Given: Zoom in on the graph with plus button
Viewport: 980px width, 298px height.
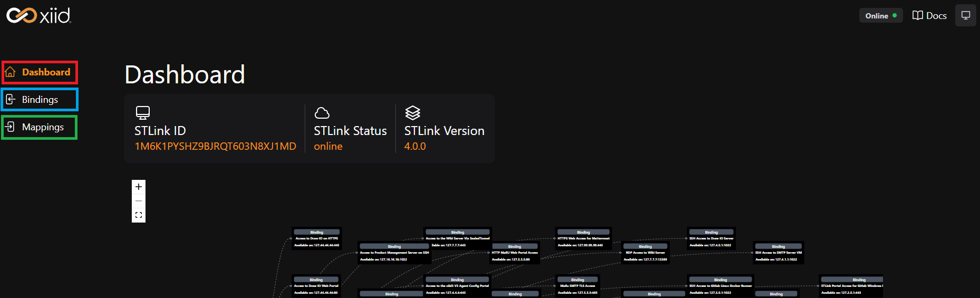Looking at the screenshot, I should coord(139,187).
